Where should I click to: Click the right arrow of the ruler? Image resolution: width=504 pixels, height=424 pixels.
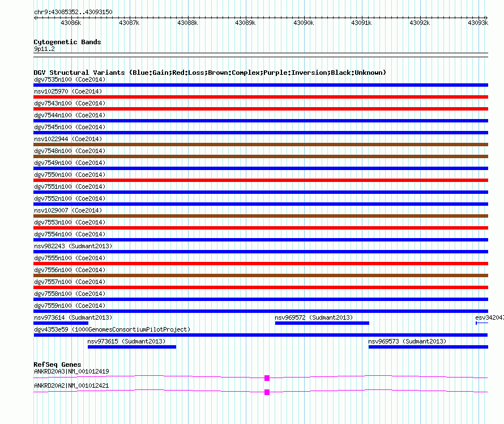pyautogui.click(x=486, y=18)
